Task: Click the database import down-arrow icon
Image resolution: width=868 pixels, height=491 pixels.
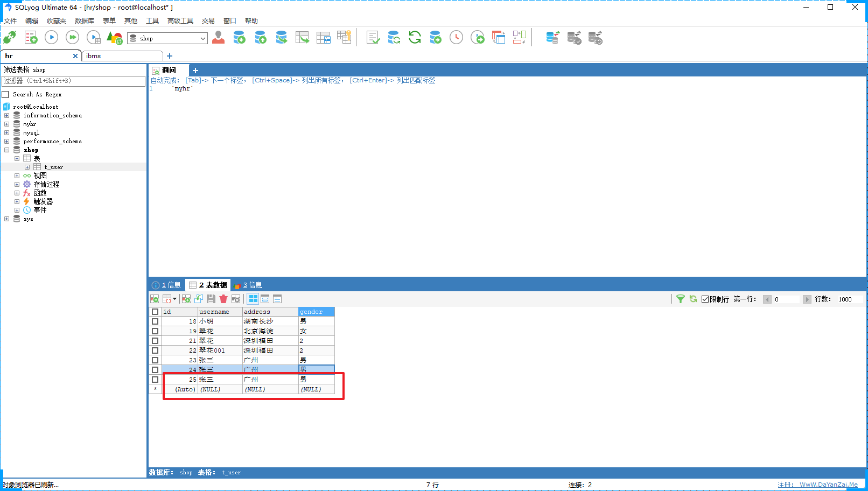Action: coord(240,38)
